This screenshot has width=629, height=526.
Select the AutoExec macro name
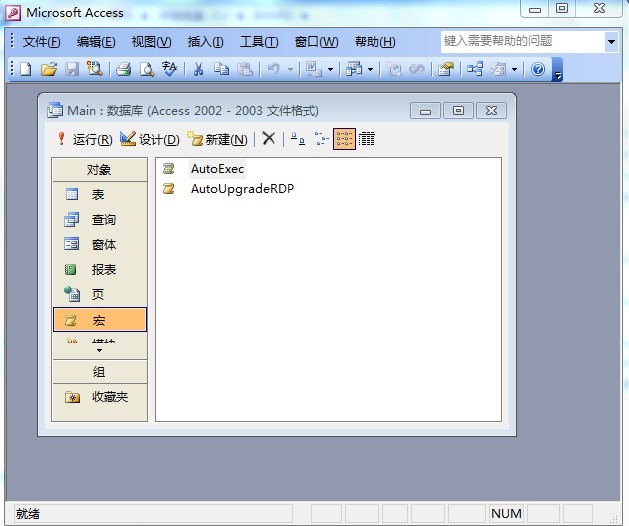217,169
